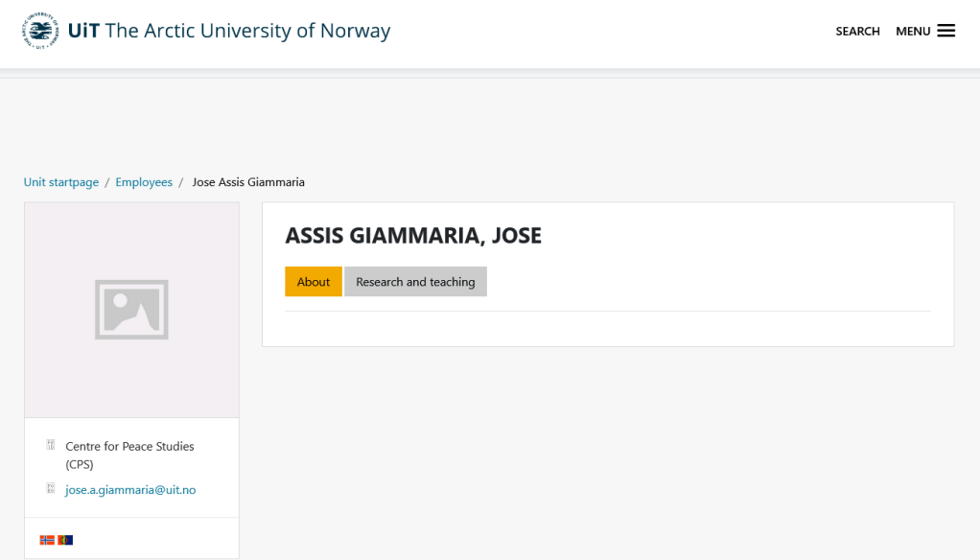Click the icon beside Centre for Peace Studies
The height and width of the screenshot is (560, 980).
point(51,445)
